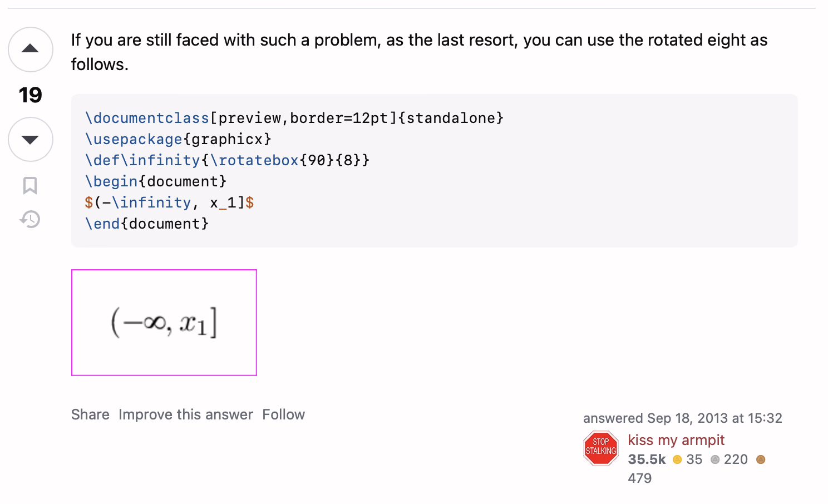Screen dimensions: 828x504
Task: Click the rendered infinity interval image
Action: click(x=164, y=323)
